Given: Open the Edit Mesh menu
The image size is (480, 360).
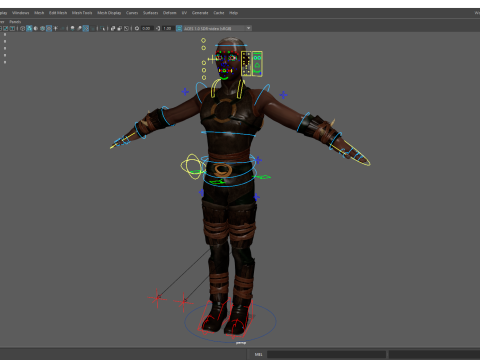Looking at the screenshot, I should coord(58,13).
